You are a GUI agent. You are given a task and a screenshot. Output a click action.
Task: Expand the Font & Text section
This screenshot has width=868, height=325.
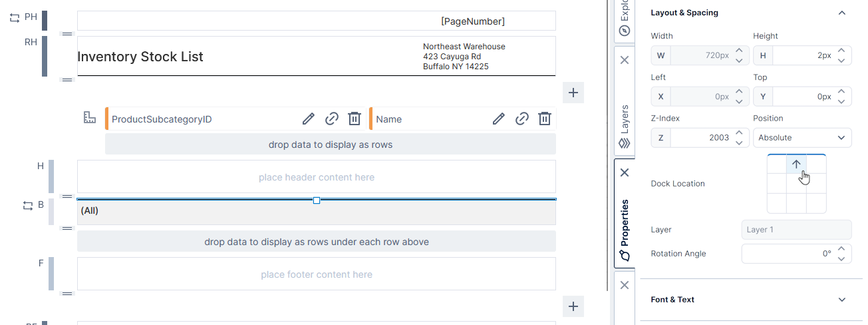[841, 300]
